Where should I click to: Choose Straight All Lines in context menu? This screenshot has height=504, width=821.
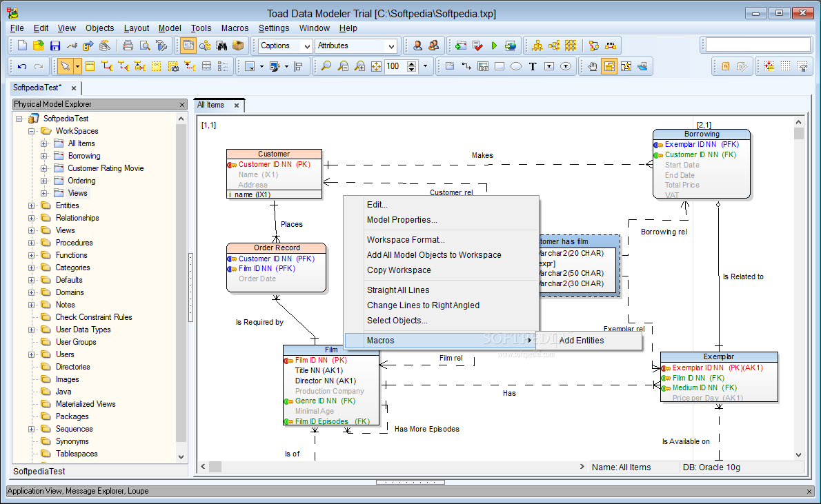pos(398,290)
